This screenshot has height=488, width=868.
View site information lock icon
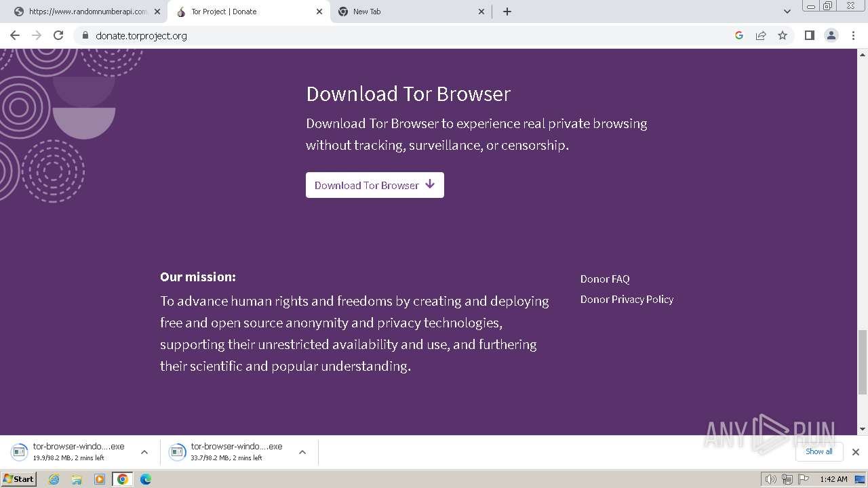pyautogui.click(x=85, y=35)
